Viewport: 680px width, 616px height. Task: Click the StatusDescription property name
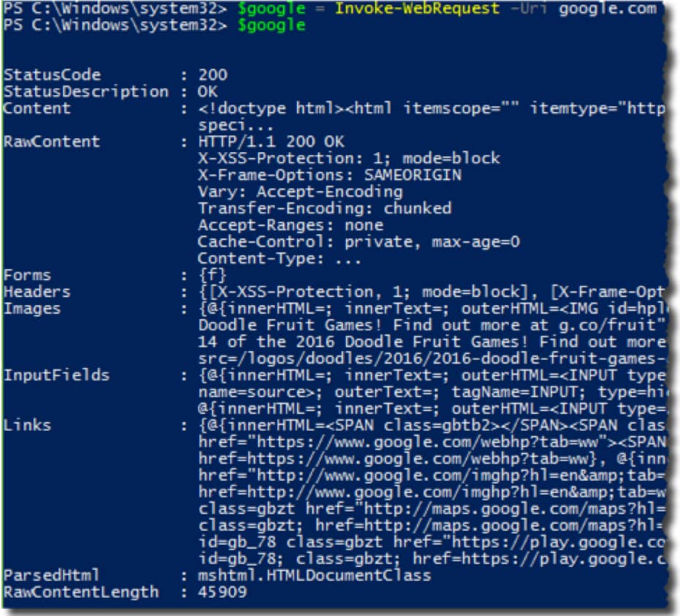click(x=86, y=91)
